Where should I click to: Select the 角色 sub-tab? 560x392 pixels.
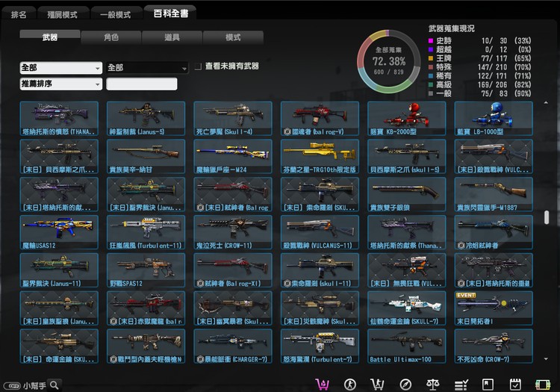click(111, 37)
